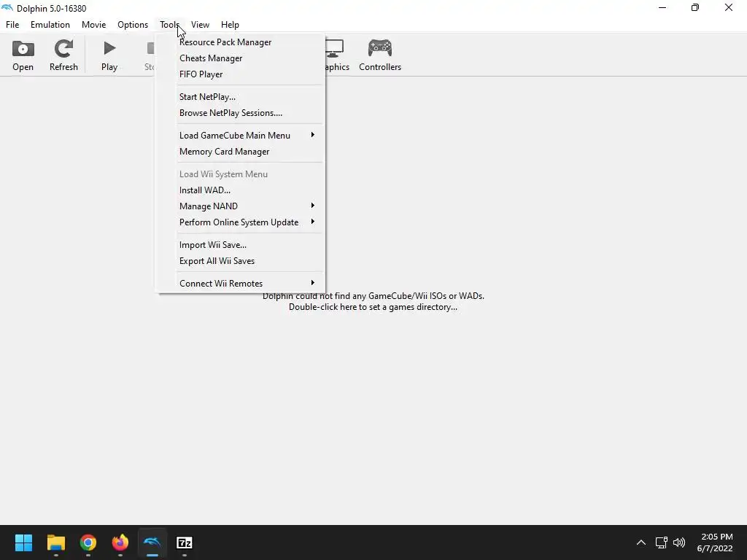
Task: Click the Dolphin taskbar icon
Action: coord(152,542)
